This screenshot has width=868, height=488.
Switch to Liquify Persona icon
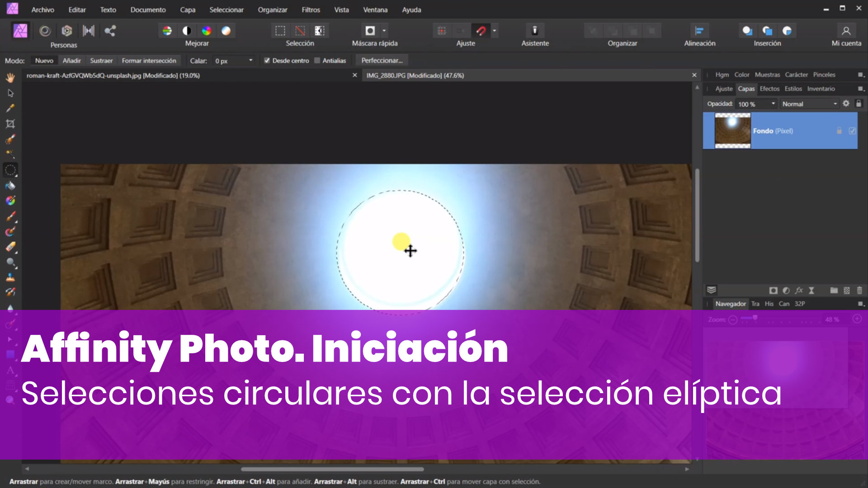pos(45,31)
